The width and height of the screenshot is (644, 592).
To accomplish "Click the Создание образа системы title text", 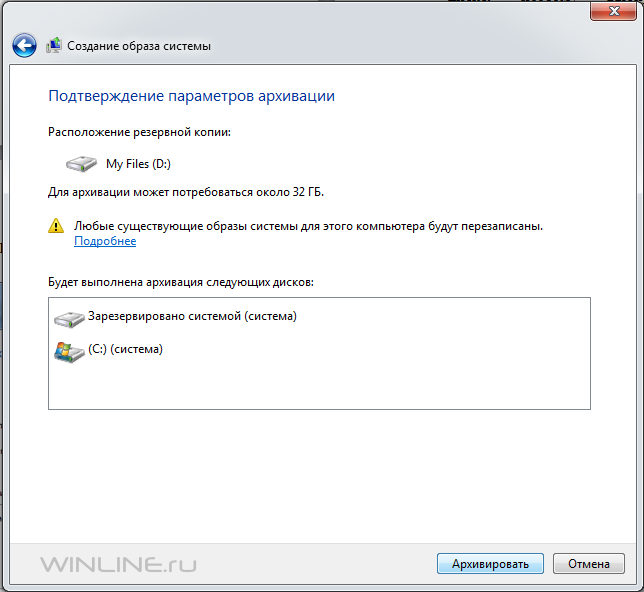I will point(139,46).
